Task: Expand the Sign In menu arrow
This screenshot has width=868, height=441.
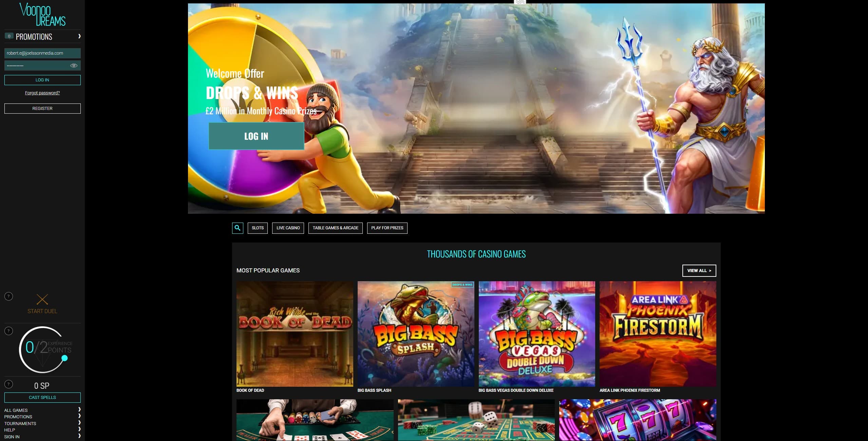Action: [x=79, y=436]
